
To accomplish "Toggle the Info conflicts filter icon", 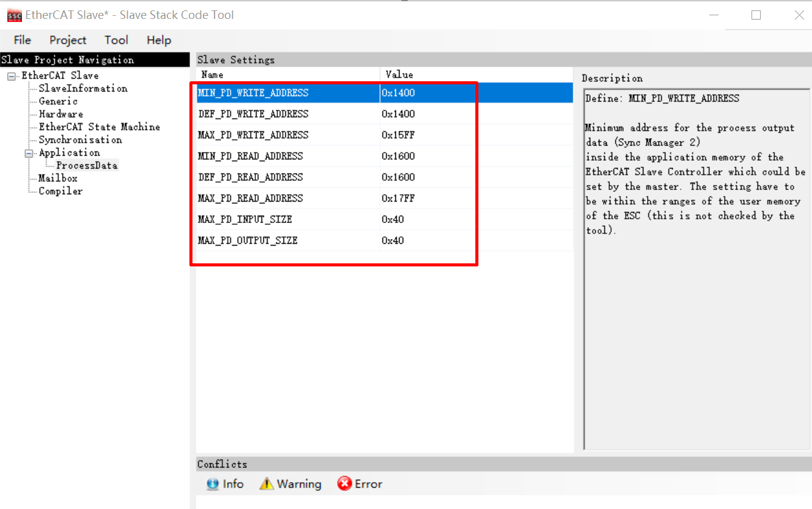I will click(213, 484).
